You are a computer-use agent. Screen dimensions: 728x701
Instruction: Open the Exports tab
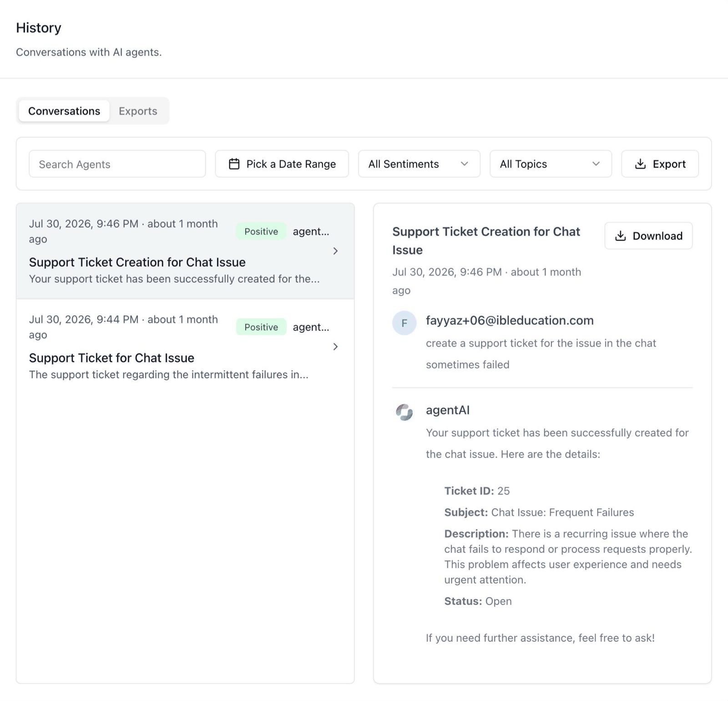coord(138,111)
